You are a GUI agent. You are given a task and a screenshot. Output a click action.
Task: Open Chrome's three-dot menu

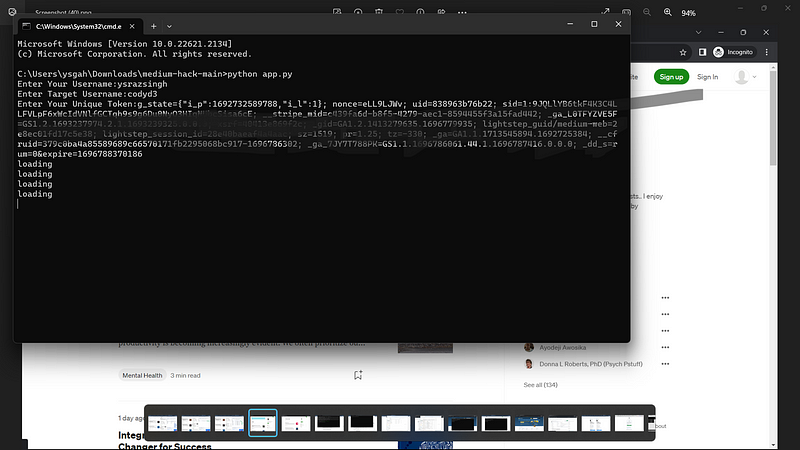pyautogui.click(x=767, y=52)
